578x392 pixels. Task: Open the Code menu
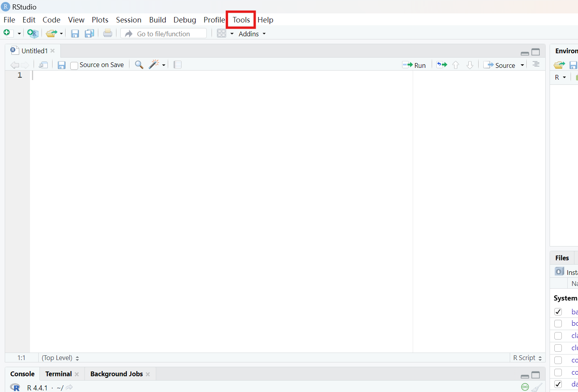(51, 20)
